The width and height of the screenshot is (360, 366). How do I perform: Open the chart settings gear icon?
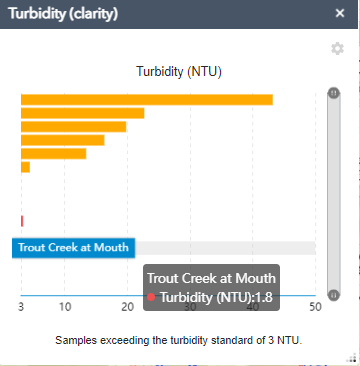tap(337, 49)
